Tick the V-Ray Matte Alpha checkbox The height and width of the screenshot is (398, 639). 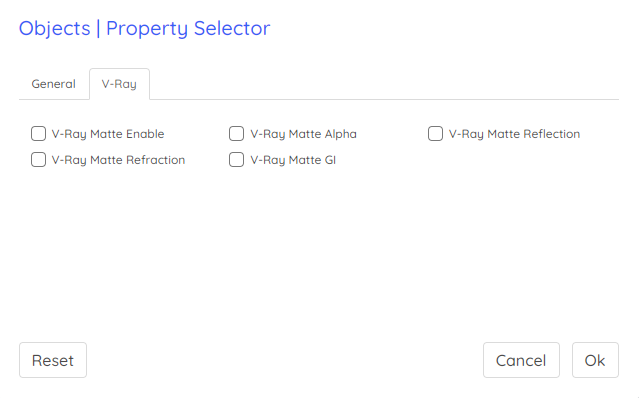pyautogui.click(x=236, y=134)
